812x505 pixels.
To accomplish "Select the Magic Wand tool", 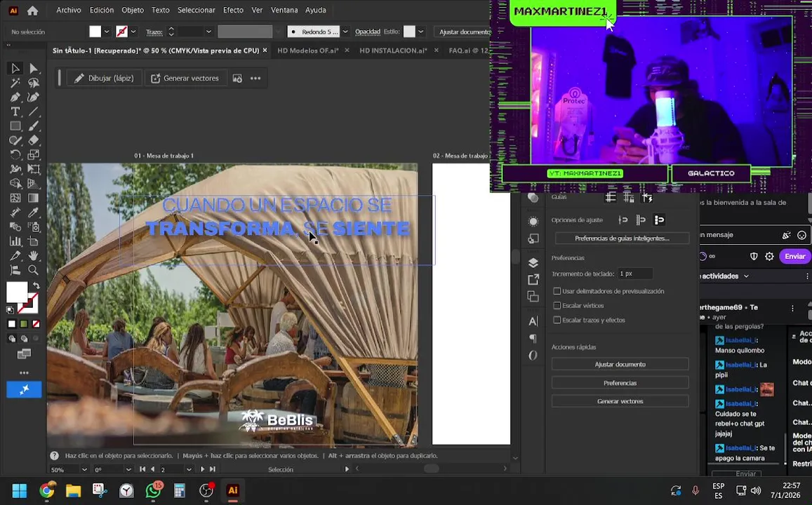I will pyautogui.click(x=15, y=83).
